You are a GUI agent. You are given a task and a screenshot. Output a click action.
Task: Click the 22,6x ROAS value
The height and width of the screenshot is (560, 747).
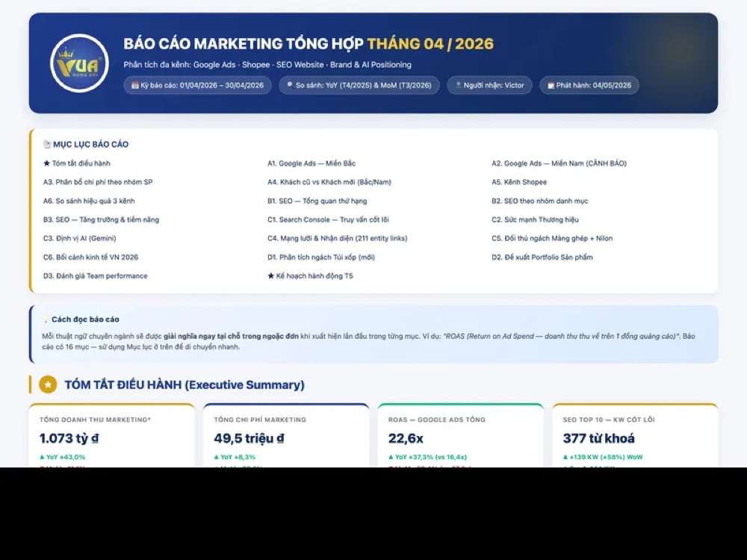tap(406, 438)
